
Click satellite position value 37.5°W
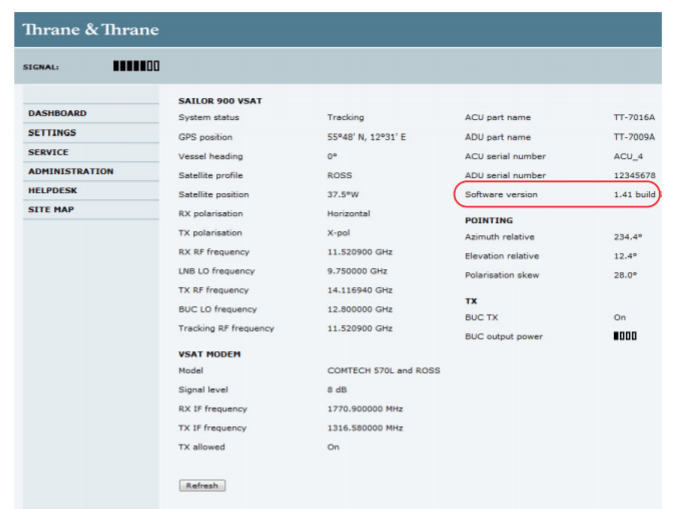coord(343,194)
